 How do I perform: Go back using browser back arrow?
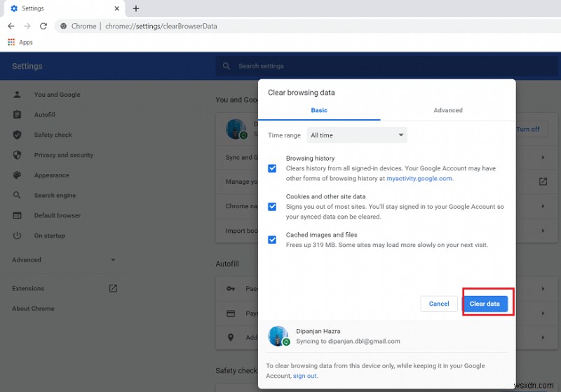pyautogui.click(x=11, y=26)
